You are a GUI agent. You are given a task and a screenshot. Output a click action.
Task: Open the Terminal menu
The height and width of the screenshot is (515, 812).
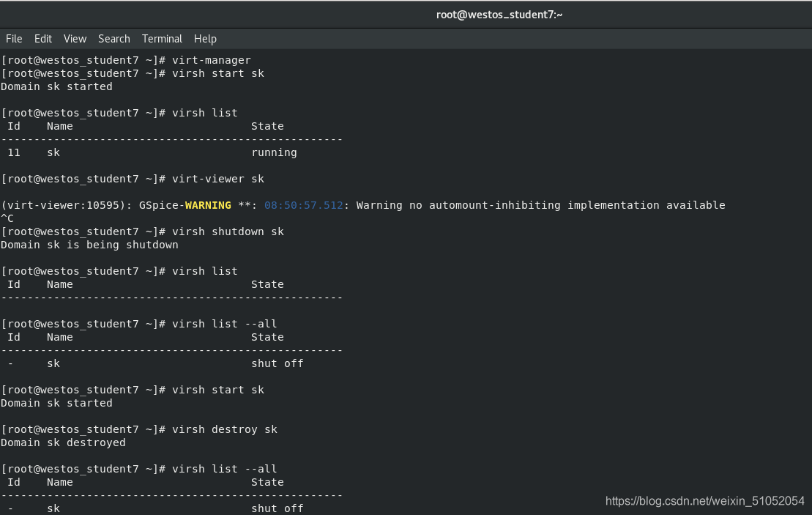click(162, 39)
